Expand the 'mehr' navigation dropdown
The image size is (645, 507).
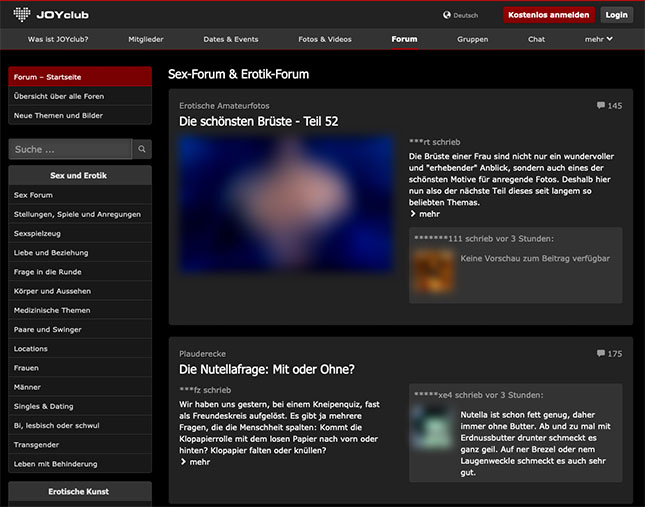(599, 39)
